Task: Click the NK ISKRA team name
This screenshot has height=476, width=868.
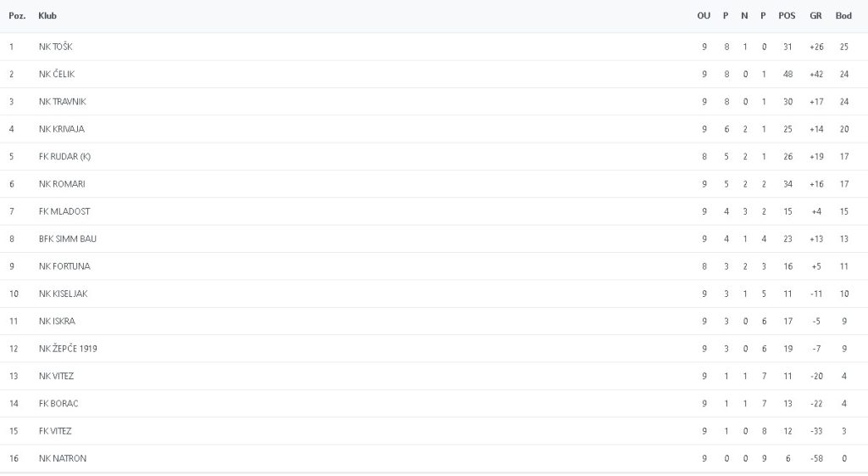Action: [57, 322]
